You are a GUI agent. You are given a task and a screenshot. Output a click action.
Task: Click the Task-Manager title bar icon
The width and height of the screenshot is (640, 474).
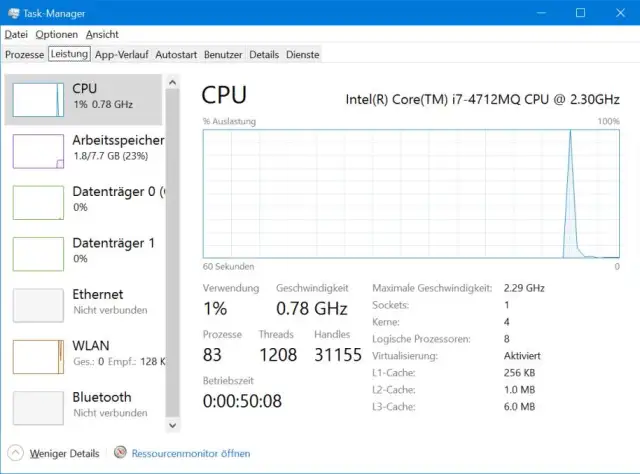(x=14, y=13)
